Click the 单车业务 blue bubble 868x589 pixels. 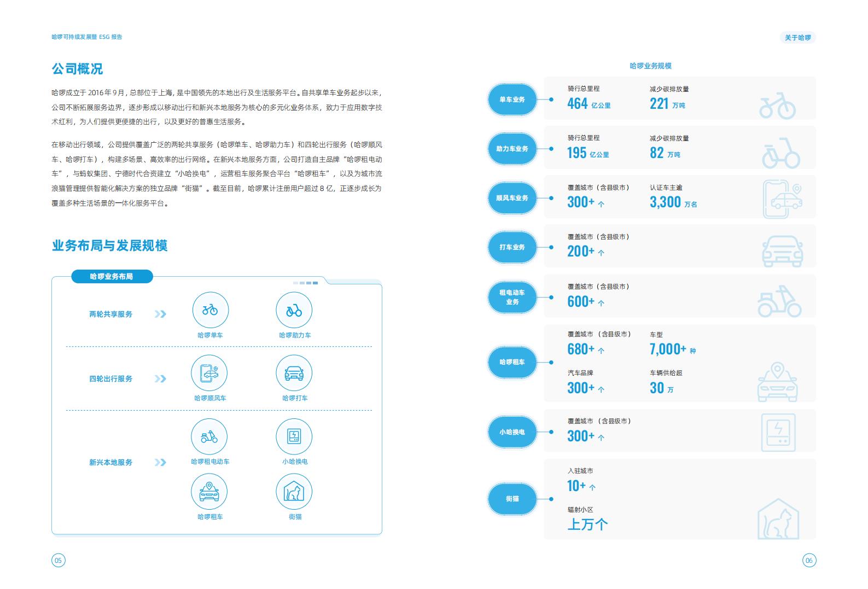click(512, 100)
